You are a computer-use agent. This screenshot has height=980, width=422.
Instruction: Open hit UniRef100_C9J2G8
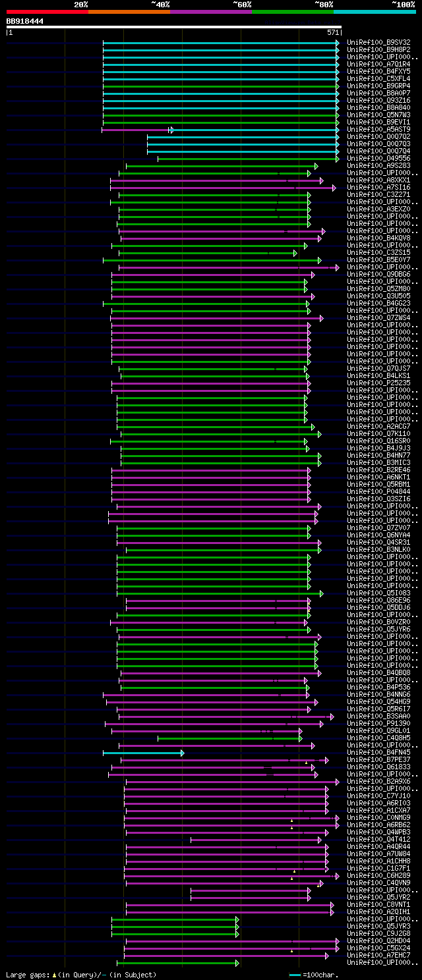[378, 933]
